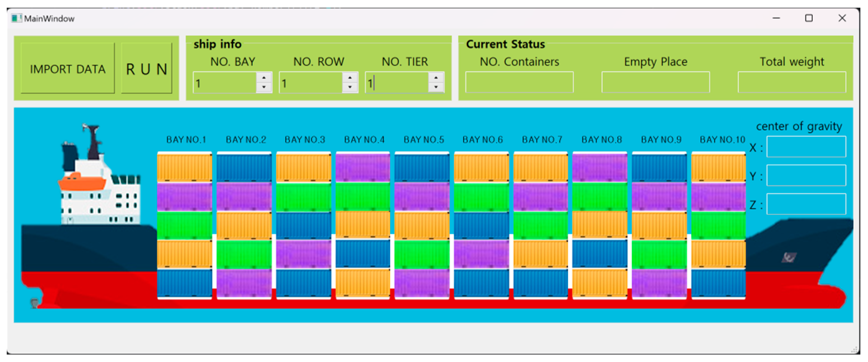Raise NO. TIER using up arrow
Screen dimensions: 868x362
pos(436,78)
